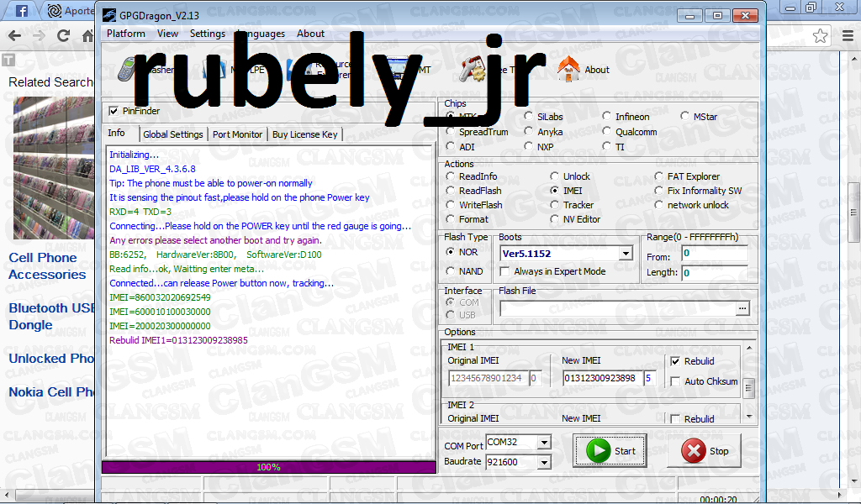The width and height of the screenshot is (861, 504).
Task: Open Cell Phone Accessories link in browser
Action: tap(47, 266)
